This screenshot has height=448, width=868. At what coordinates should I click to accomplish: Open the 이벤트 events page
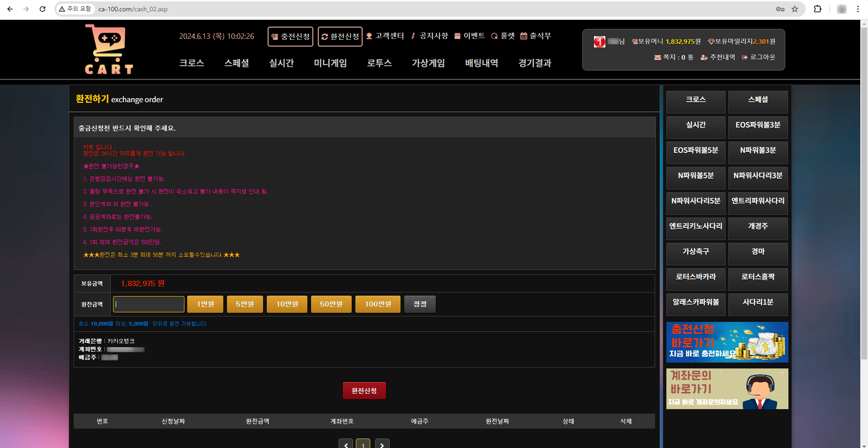[469, 36]
